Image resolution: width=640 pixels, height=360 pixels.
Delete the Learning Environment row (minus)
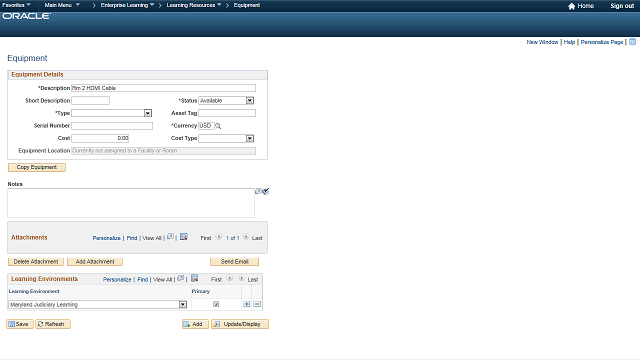click(x=257, y=304)
